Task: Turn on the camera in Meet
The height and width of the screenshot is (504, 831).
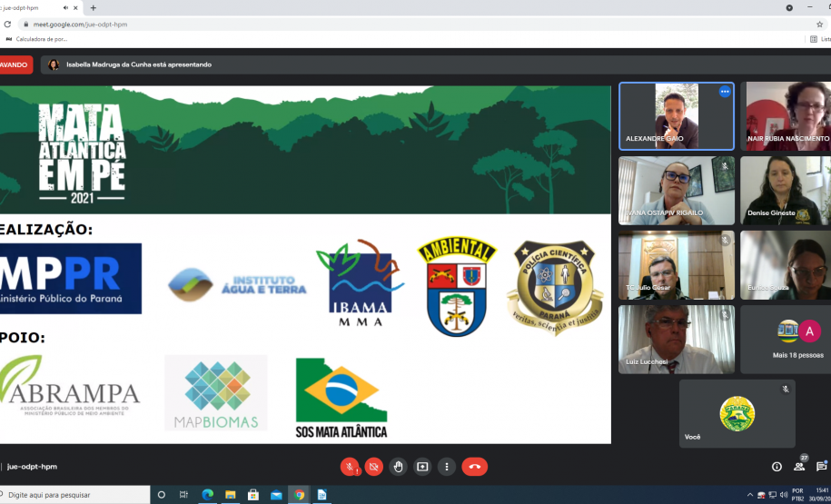Action: point(373,467)
